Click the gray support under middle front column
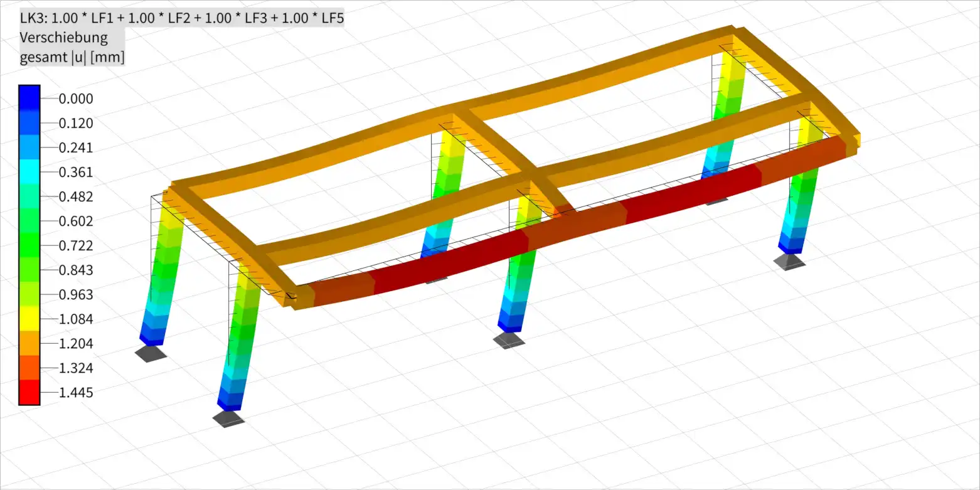The width and height of the screenshot is (980, 490). click(x=509, y=340)
